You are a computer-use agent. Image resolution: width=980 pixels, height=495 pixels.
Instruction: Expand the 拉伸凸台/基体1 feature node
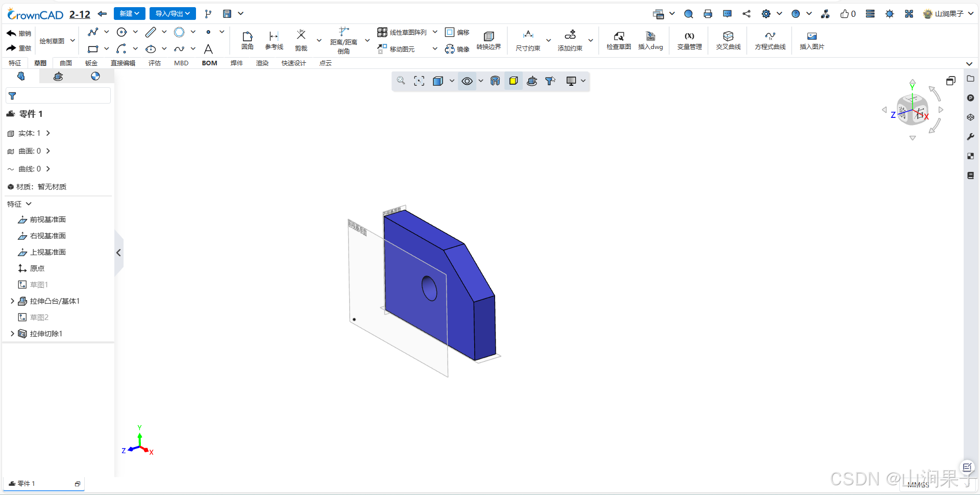pos(12,301)
